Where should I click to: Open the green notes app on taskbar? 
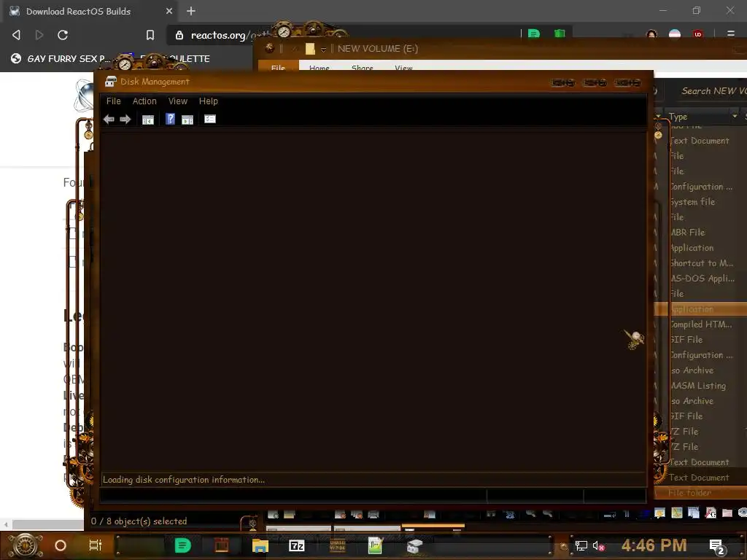coord(183,545)
